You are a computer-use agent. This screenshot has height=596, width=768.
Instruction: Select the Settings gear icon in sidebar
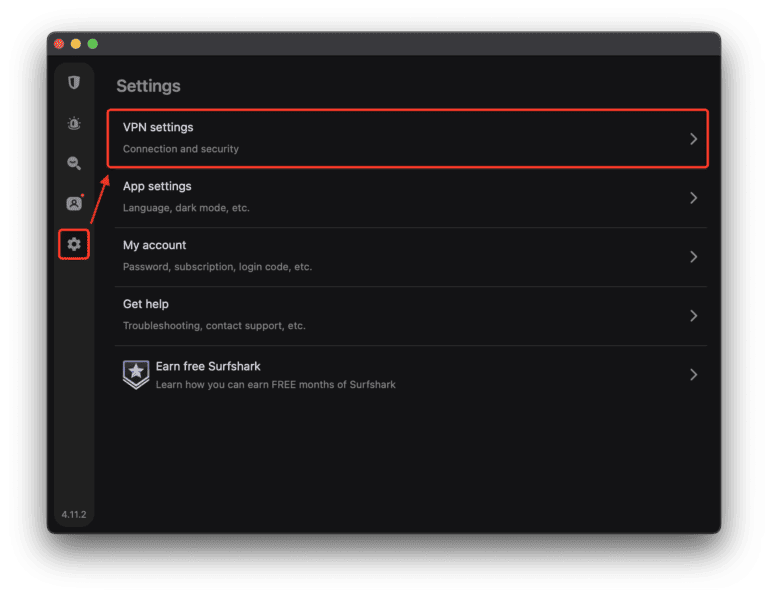74,244
